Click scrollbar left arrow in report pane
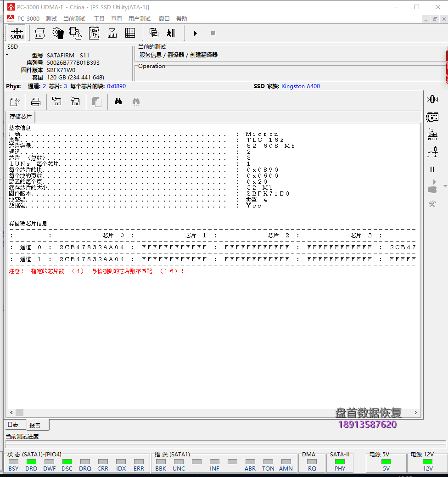The width and height of the screenshot is (448, 477). click(x=11, y=413)
